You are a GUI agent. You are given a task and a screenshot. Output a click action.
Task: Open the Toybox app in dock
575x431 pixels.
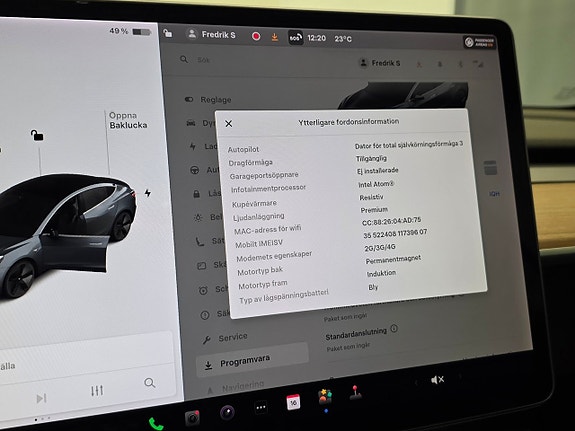pos(325,397)
